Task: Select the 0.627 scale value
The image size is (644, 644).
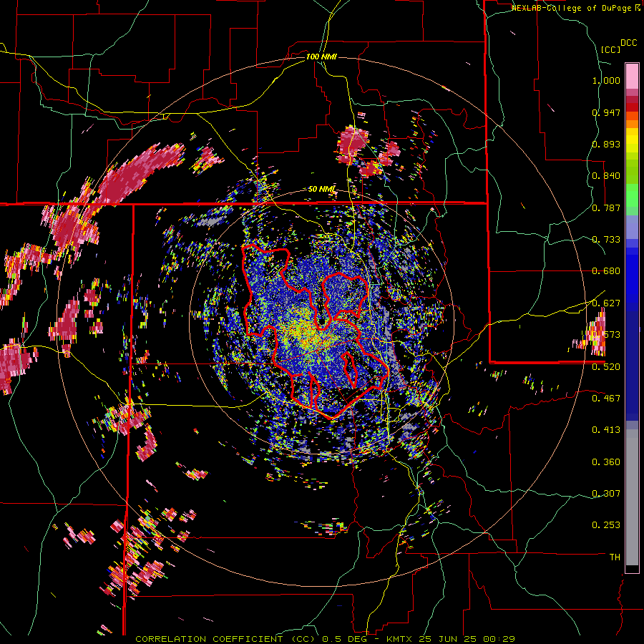Action: coord(606,303)
